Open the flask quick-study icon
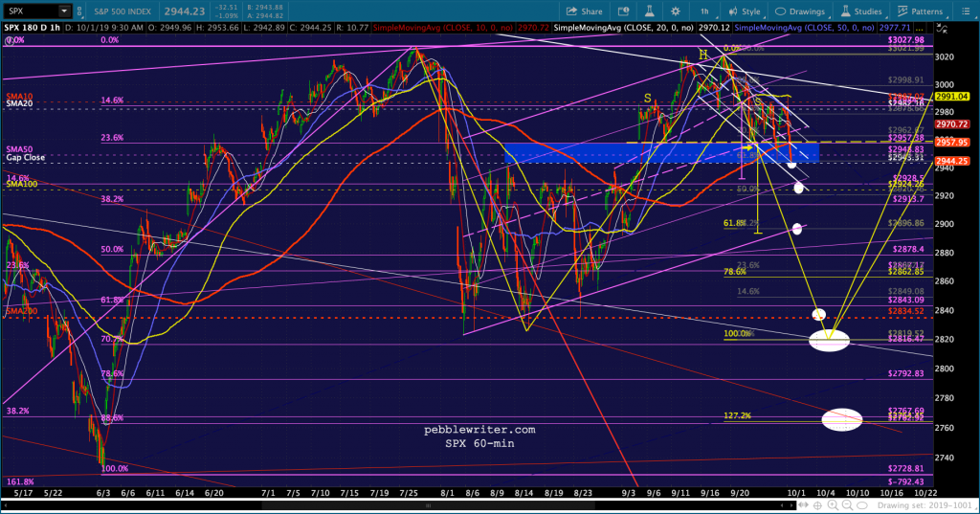This screenshot has width=980, height=514. pyautogui.click(x=650, y=11)
